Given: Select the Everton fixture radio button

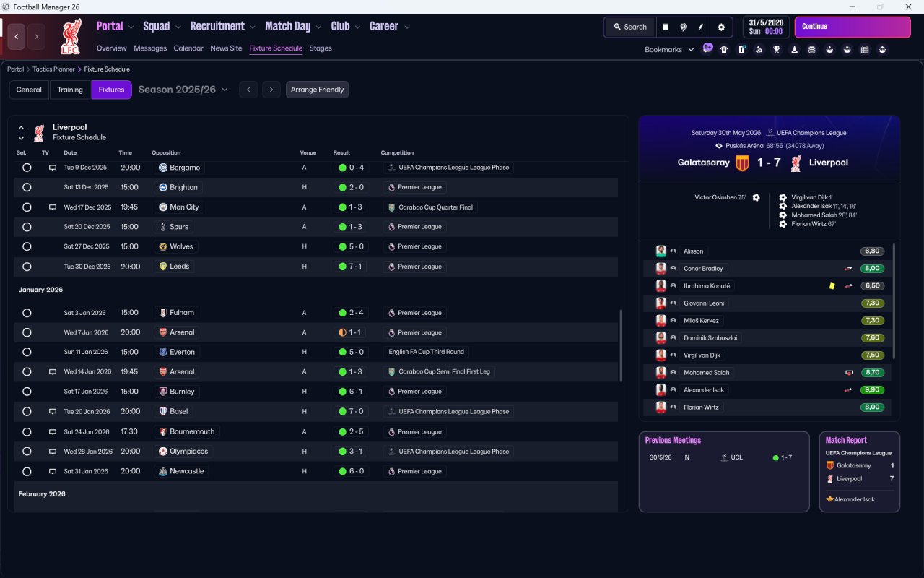Looking at the screenshot, I should pyautogui.click(x=27, y=352).
